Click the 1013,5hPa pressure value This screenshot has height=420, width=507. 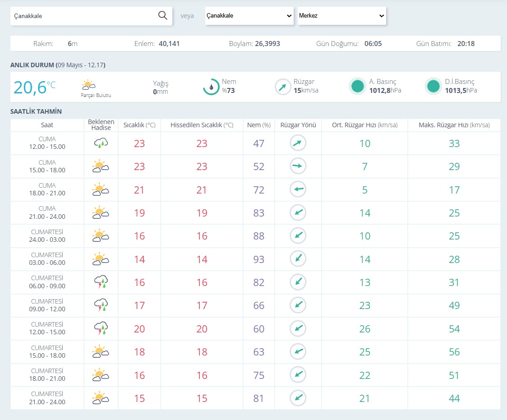coord(461,91)
